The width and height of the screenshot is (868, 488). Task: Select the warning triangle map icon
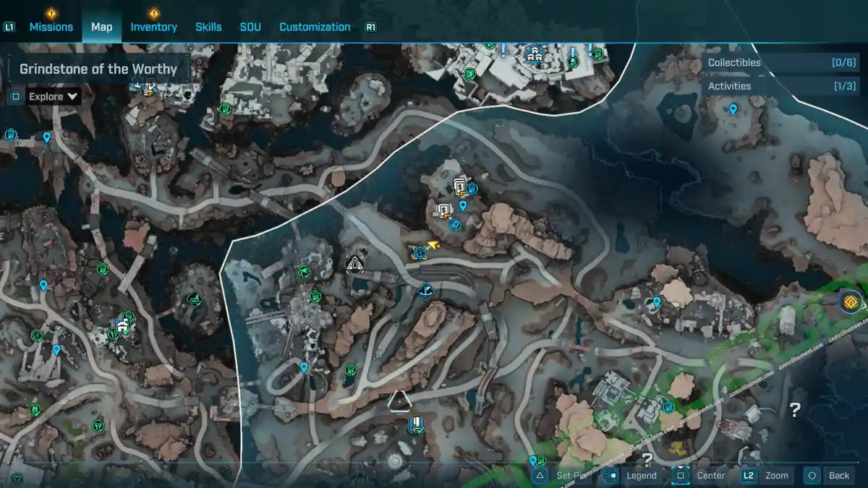(354, 264)
